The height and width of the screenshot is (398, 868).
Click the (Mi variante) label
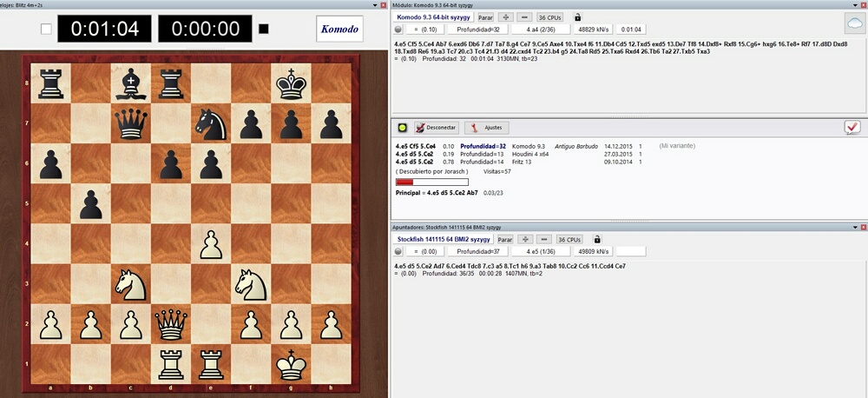click(676, 146)
